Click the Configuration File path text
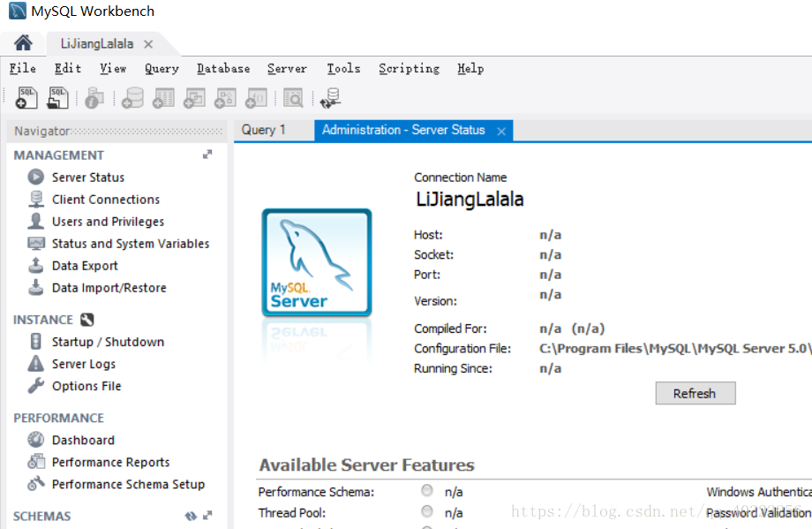Screen dimensions: 812x529 (x=675, y=349)
